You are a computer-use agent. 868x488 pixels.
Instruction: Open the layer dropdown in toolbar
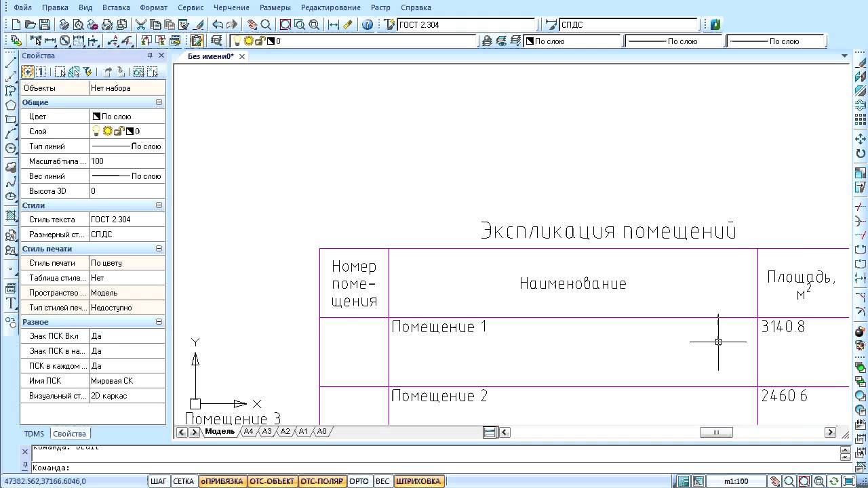click(353, 41)
